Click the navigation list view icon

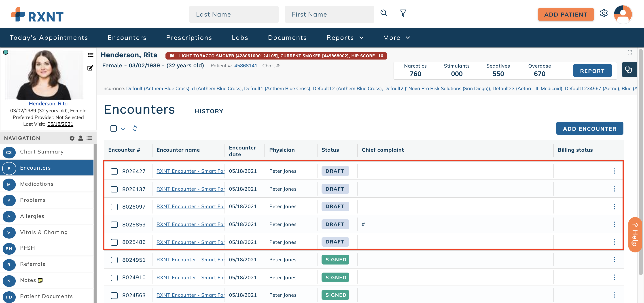[x=89, y=138]
